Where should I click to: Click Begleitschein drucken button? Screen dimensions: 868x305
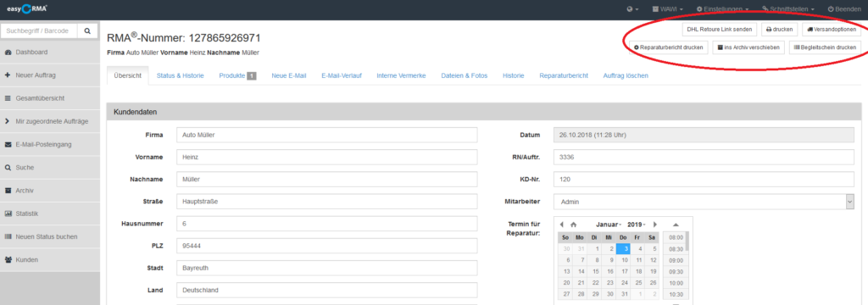tap(825, 47)
